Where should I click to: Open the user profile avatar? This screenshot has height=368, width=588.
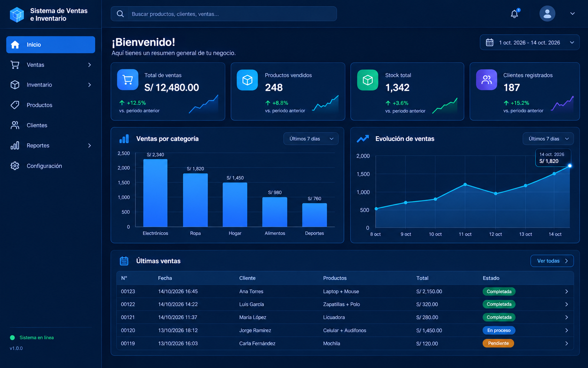547,14
